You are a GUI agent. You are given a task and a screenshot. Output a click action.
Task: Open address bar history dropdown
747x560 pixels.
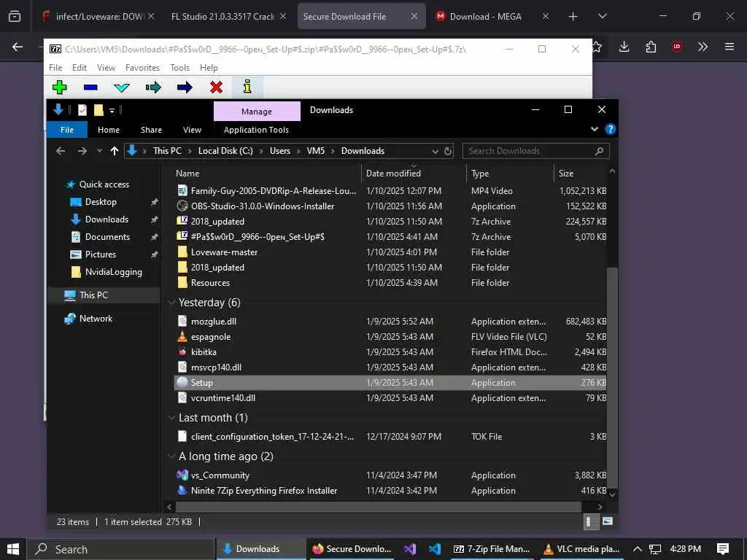coord(435,152)
